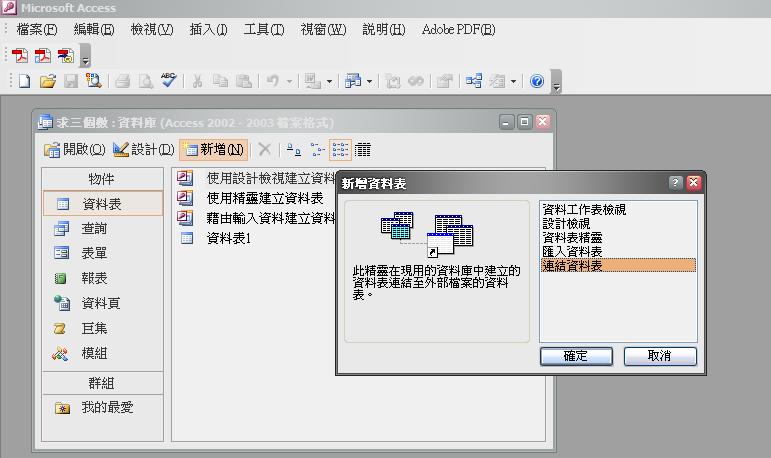Confirm with the 確定 button
The height and width of the screenshot is (458, 771).
click(576, 356)
